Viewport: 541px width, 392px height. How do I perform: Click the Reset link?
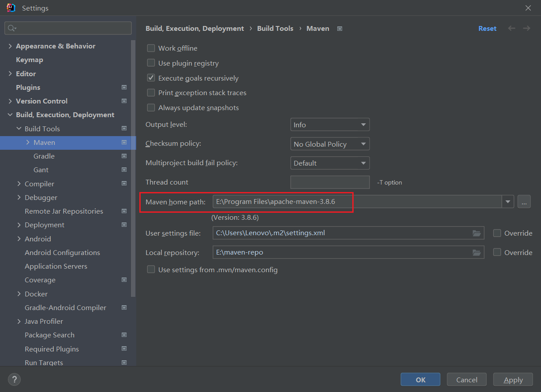pos(487,28)
